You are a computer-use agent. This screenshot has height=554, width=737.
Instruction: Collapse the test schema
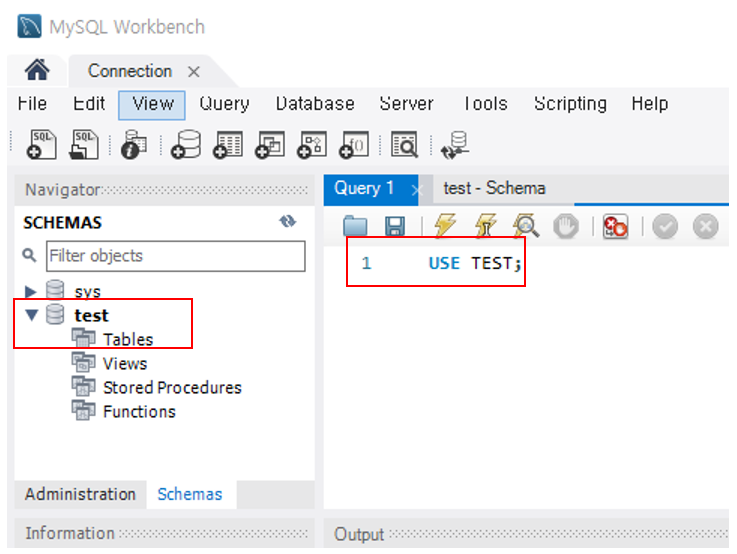(x=31, y=314)
